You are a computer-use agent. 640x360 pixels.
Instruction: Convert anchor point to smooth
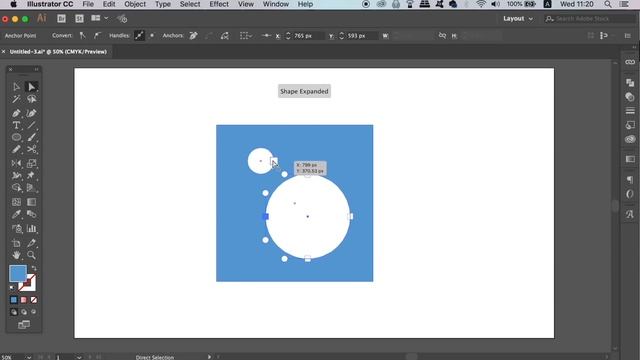[x=97, y=36]
